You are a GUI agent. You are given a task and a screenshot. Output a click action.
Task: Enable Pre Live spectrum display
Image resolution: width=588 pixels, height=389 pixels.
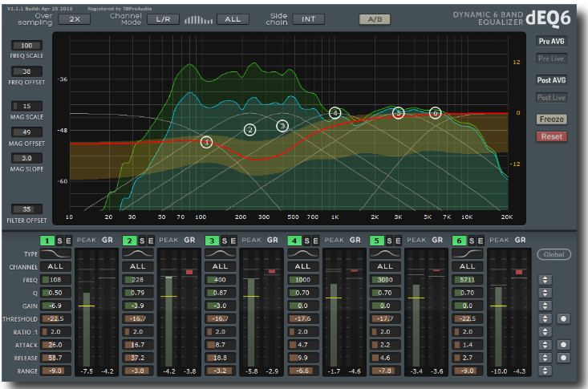point(551,59)
